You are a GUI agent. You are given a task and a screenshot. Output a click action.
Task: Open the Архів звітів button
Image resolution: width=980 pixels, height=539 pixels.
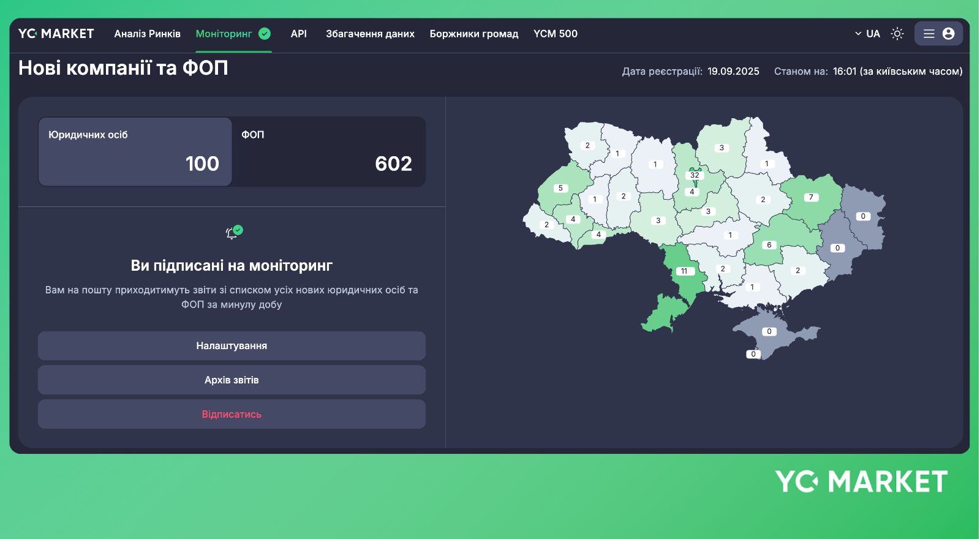232,380
